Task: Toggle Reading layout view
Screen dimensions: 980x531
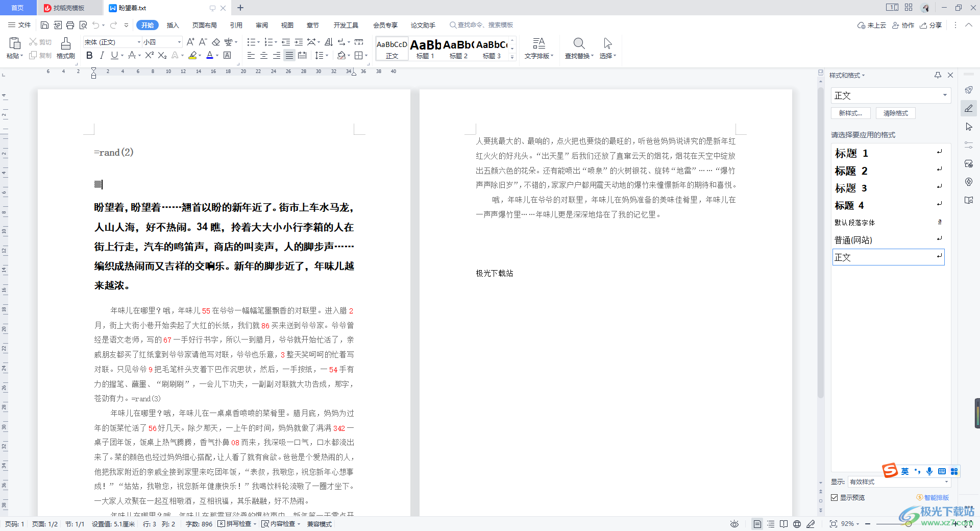Action: pyautogui.click(x=783, y=524)
